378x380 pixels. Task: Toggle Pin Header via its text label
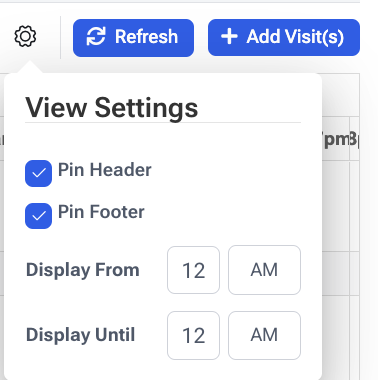click(105, 170)
